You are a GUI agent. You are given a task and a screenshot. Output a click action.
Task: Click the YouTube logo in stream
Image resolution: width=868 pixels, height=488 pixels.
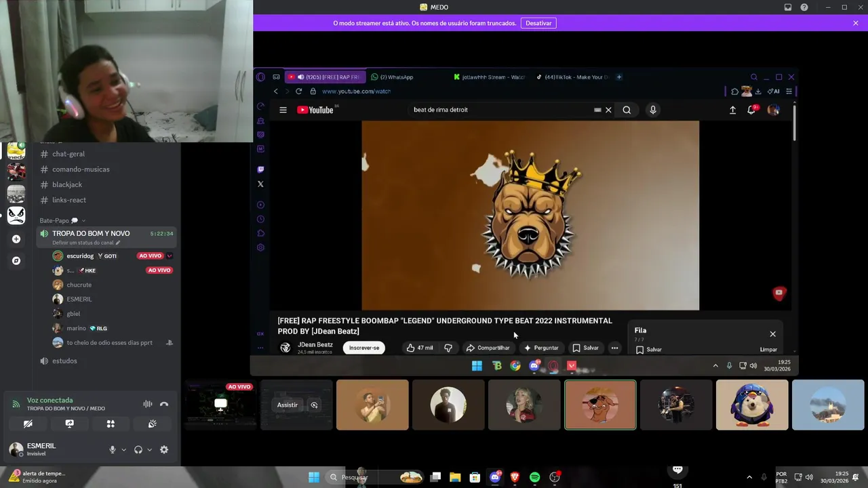pyautogui.click(x=315, y=110)
